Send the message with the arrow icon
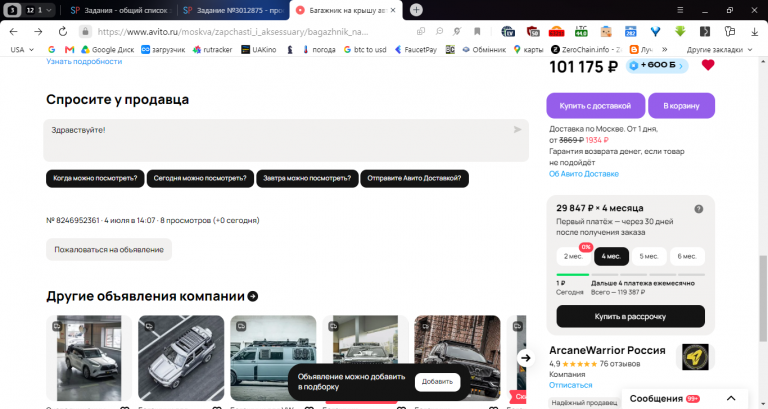The image size is (768, 409). click(x=517, y=130)
